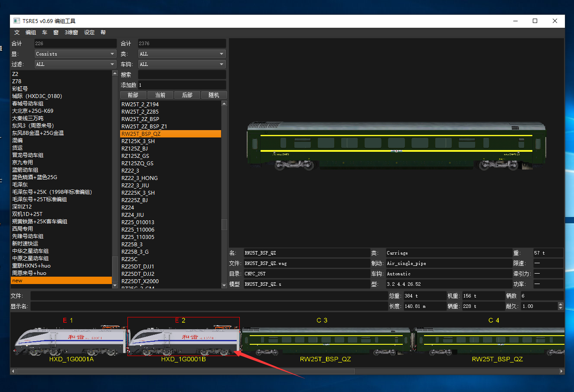Viewport: 574px width, 392px height.
Task: Click the consist strip horizontal scrollbar
Action: click(185, 371)
